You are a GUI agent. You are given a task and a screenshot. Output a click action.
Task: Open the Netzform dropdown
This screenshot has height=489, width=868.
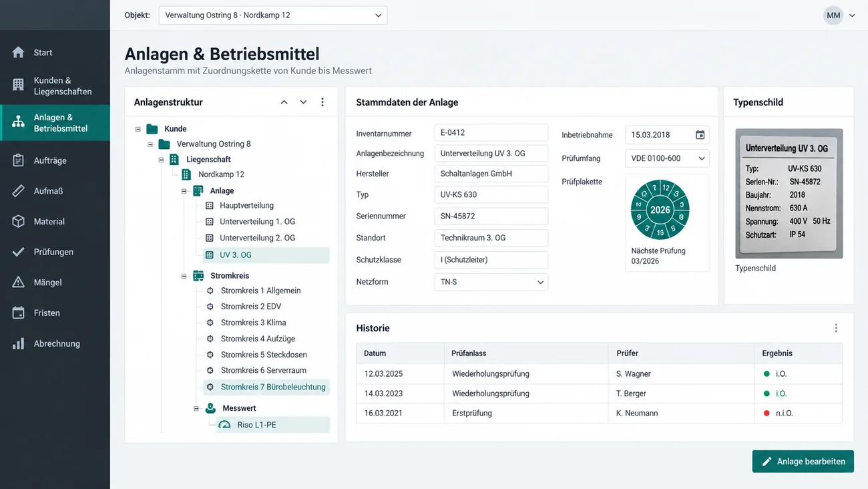[491, 282]
